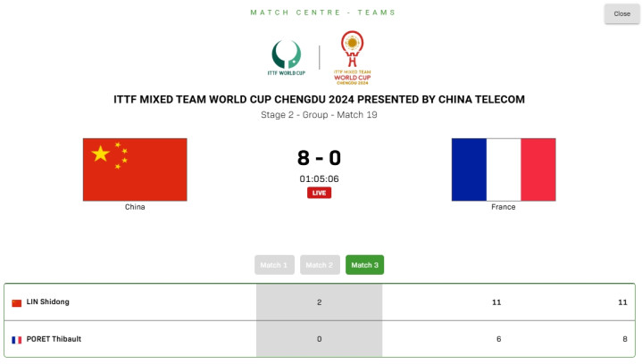This screenshot has width=642, height=364.
Task: Click player name PORET Thibault
Action: click(x=54, y=339)
